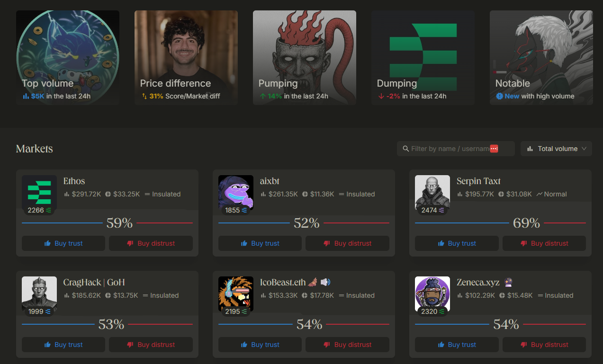
Task: Click the red password manager icon in filter field
Action: [494, 149]
